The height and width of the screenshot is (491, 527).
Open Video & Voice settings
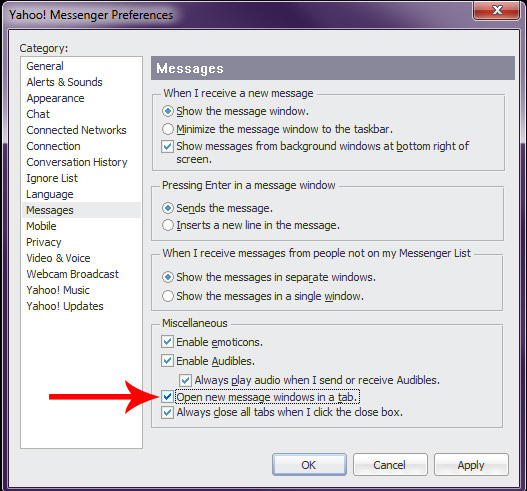(x=58, y=258)
